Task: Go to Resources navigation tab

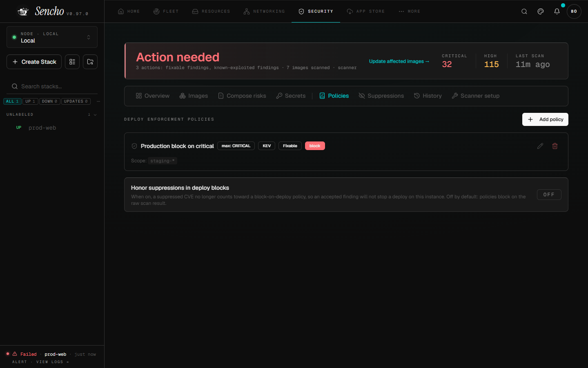Action: [x=211, y=11]
